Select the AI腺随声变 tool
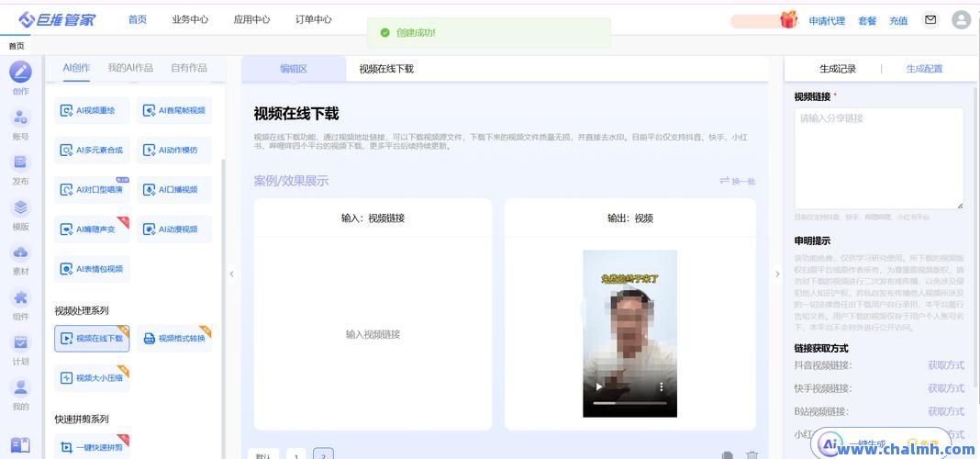The width and height of the screenshot is (980, 459). pyautogui.click(x=92, y=229)
